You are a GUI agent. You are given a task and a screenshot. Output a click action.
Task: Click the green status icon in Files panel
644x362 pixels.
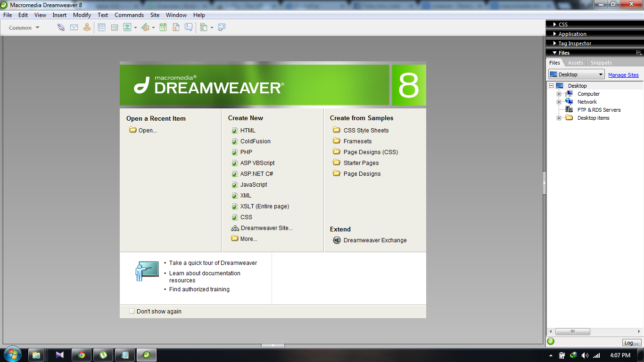coord(551,342)
